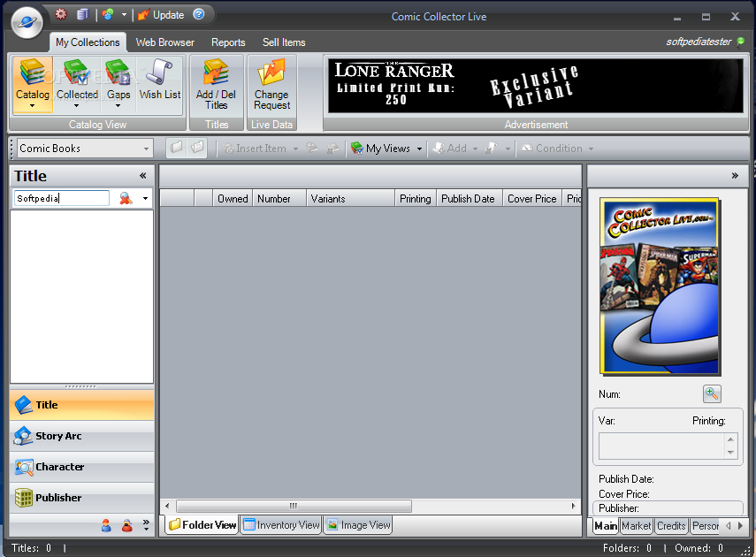
Task: Open the blue help question mark
Action: (199, 14)
